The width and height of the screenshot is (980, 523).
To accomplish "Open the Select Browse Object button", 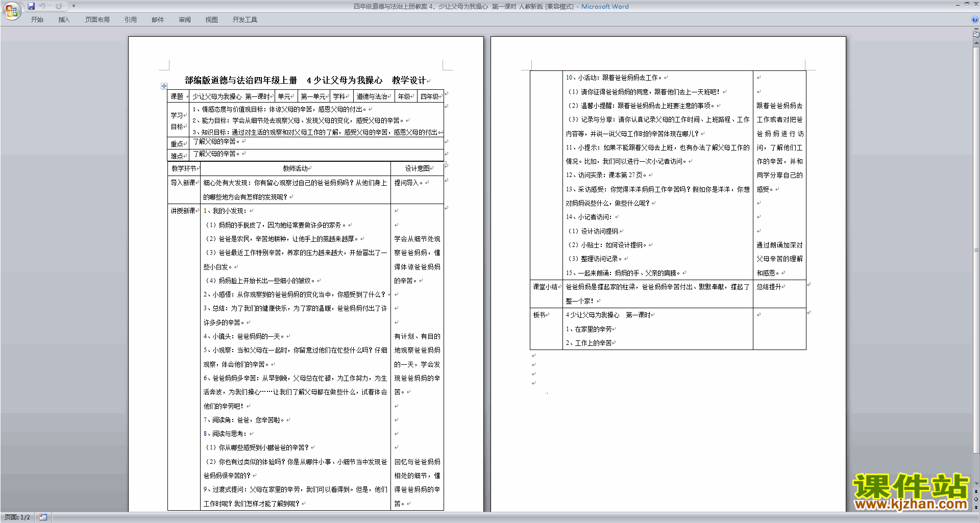I will coord(976,499).
